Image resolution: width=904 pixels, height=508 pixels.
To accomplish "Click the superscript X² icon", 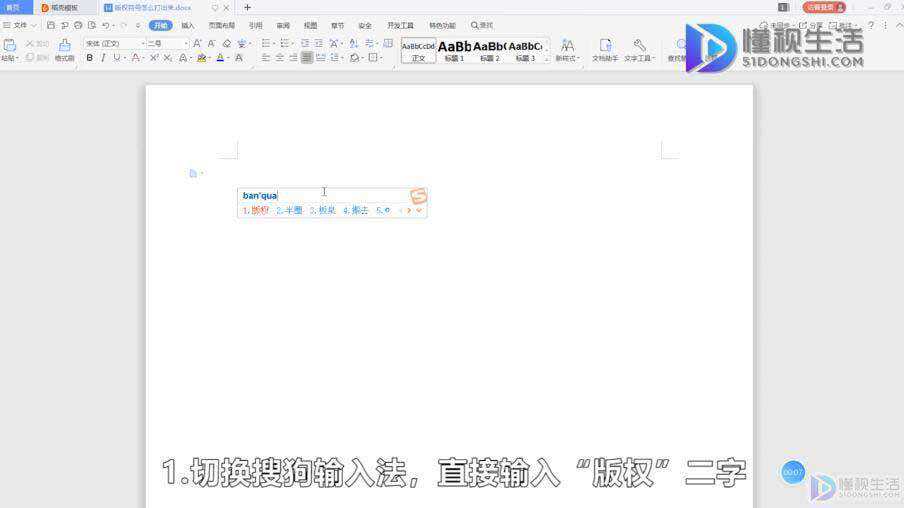I will (x=154, y=58).
